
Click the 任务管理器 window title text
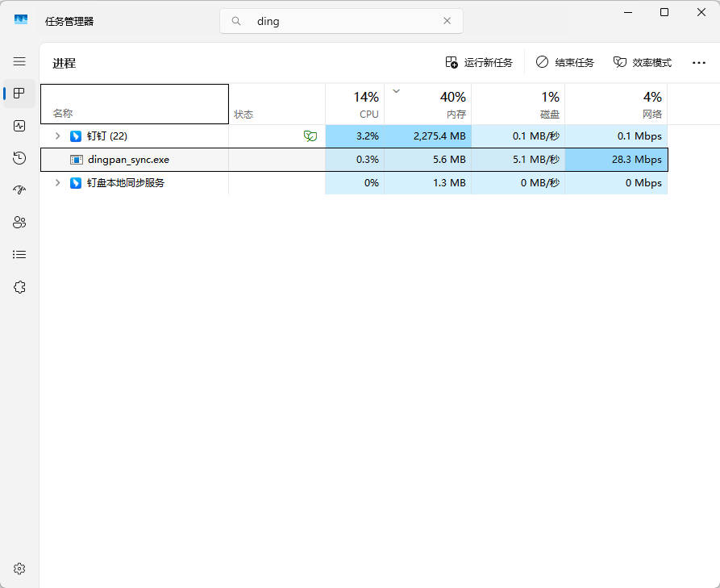coord(69,21)
